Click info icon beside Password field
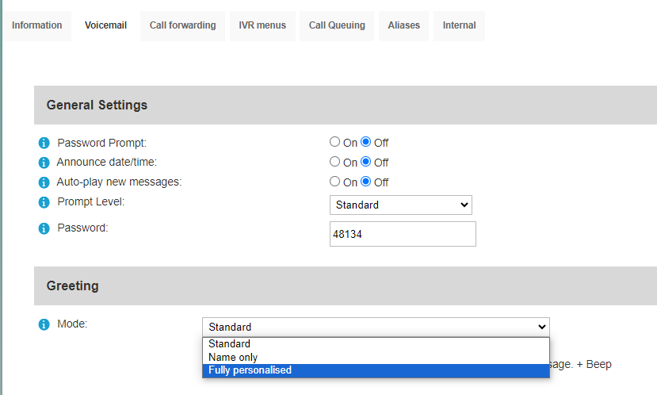657x395 pixels. (x=44, y=228)
